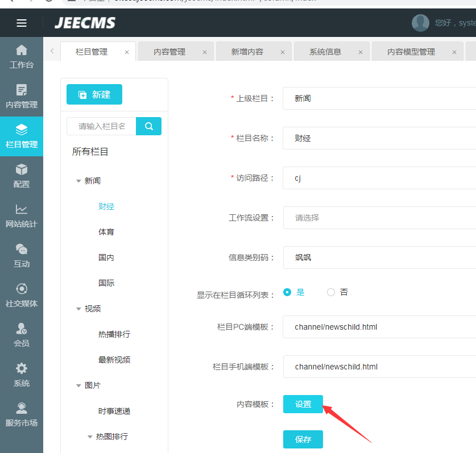Select 否 for 显示在栏目循环列表
This screenshot has height=453, width=476.
click(x=331, y=292)
